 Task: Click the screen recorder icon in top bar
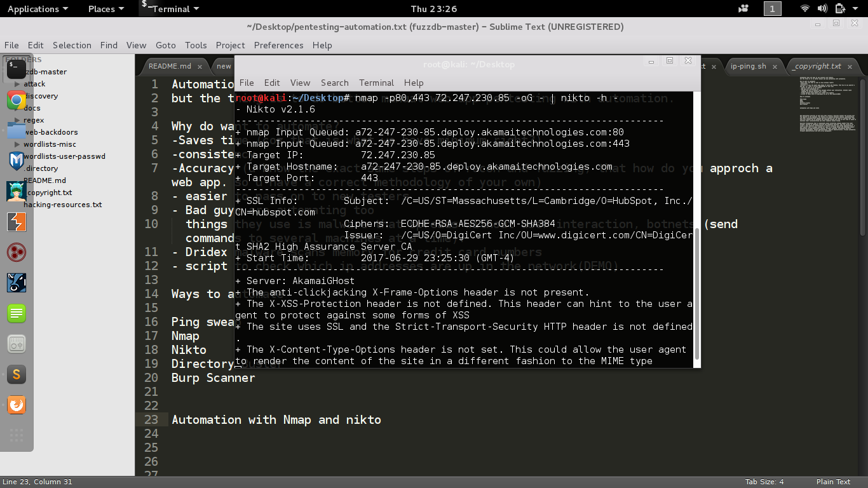pyautogui.click(x=743, y=9)
